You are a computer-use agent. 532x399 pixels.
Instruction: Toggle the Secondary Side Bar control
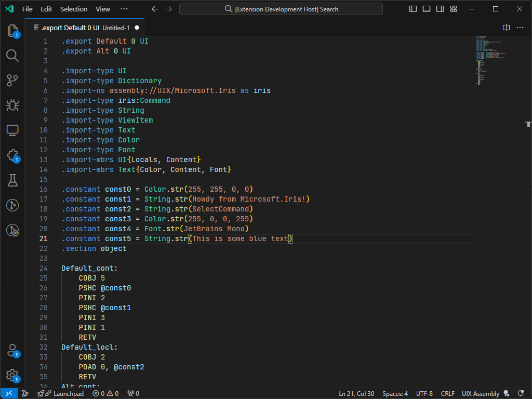[x=440, y=9]
